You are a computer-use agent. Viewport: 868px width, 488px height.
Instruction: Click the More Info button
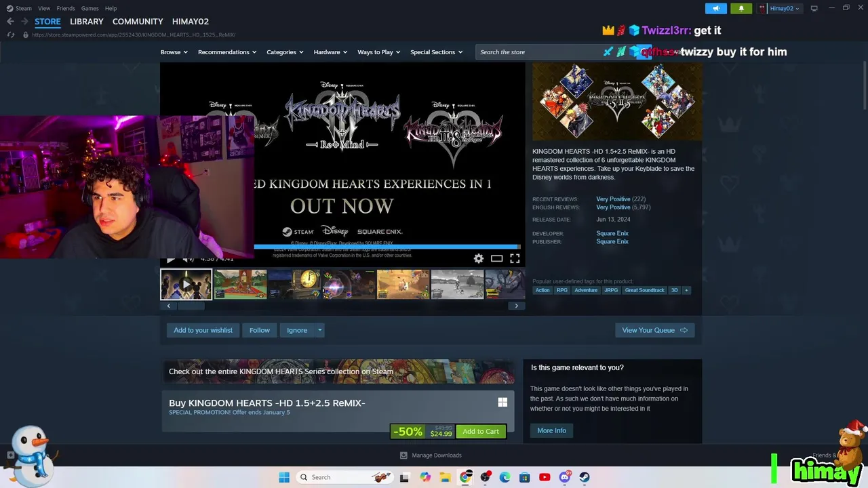(551, 430)
